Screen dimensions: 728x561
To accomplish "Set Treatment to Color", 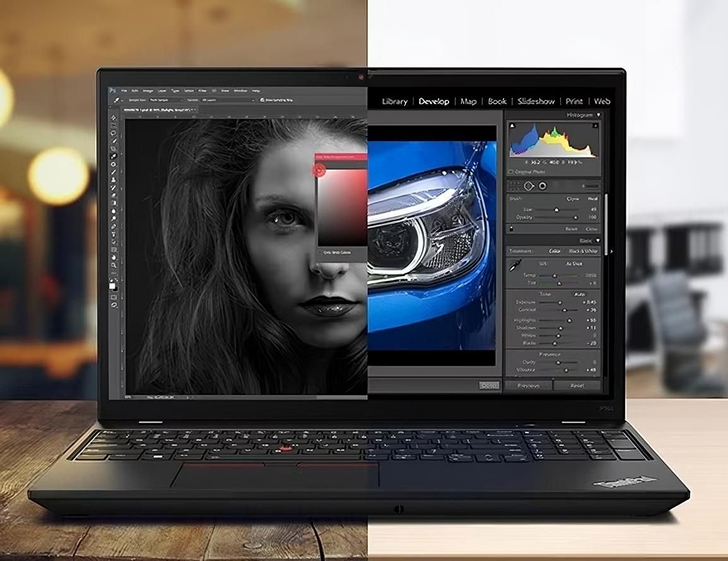I will click(555, 251).
